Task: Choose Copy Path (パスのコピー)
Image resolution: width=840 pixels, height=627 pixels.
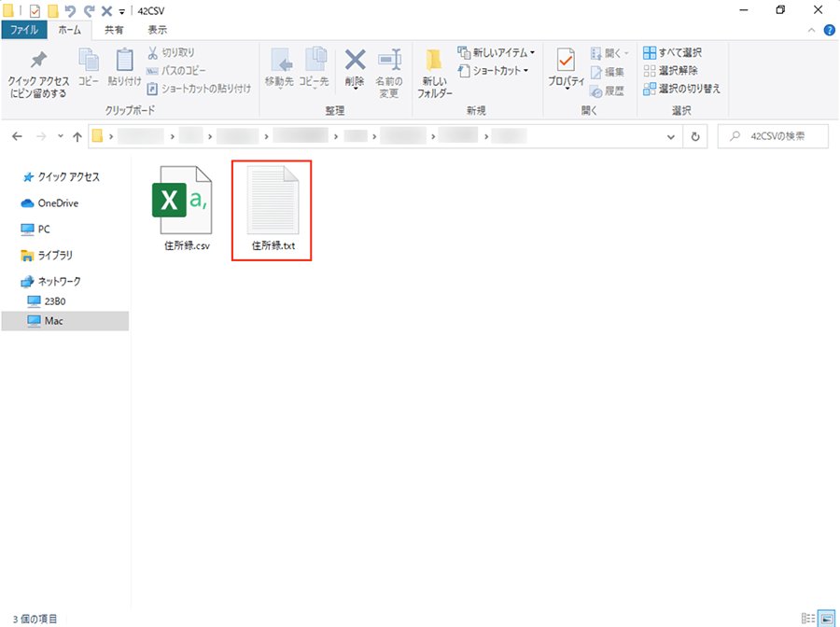Action: 176,71
